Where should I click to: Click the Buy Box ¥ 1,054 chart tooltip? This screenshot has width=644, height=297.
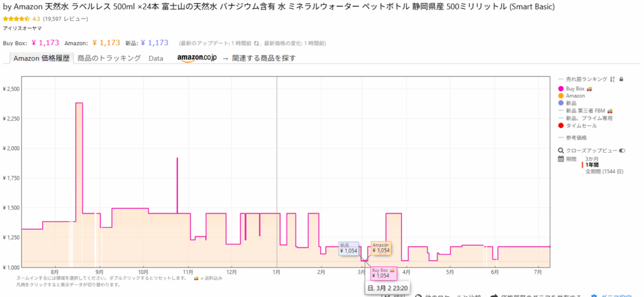(384, 273)
